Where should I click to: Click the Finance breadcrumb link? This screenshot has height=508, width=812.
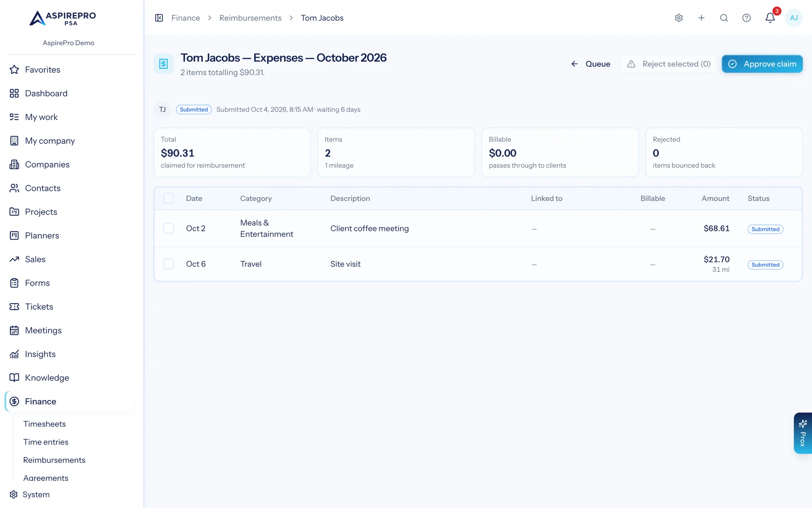(x=186, y=18)
